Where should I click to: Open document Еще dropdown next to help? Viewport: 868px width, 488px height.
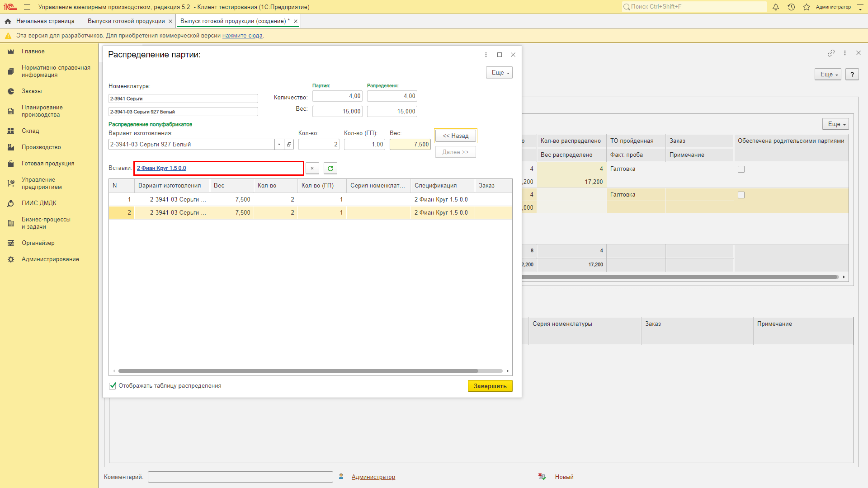pos(828,75)
